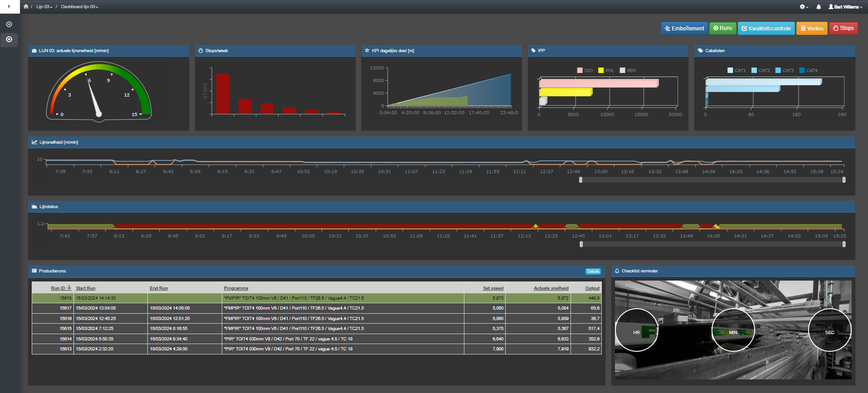This screenshot has width=868, height=393.
Task: Sort the table by Start Run
Action: [x=86, y=288]
